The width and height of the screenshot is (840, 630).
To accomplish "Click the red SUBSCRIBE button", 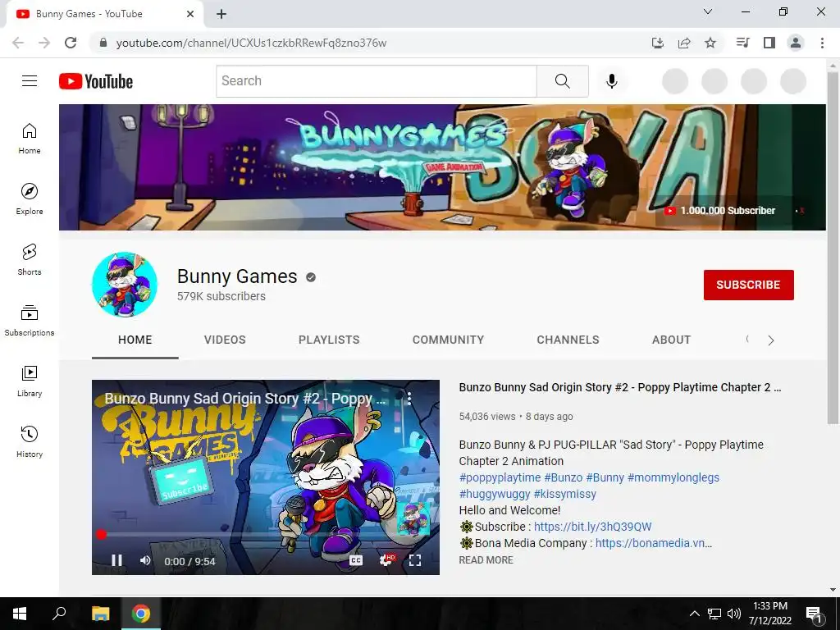I will tap(748, 285).
